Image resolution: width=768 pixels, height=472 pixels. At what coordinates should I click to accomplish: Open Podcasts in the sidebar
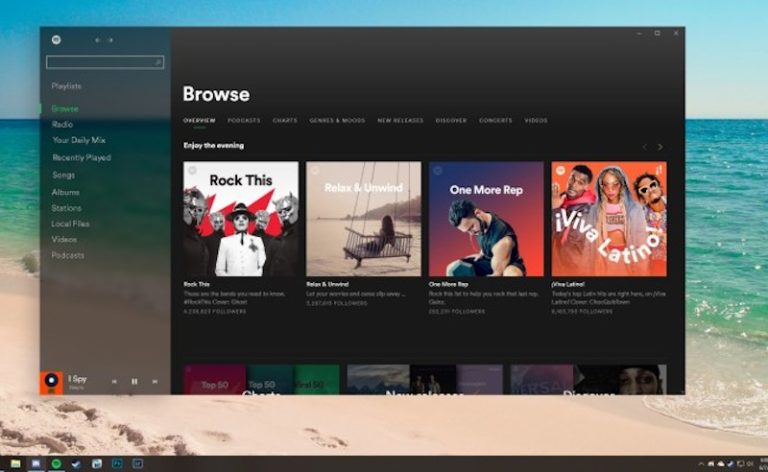tap(68, 256)
